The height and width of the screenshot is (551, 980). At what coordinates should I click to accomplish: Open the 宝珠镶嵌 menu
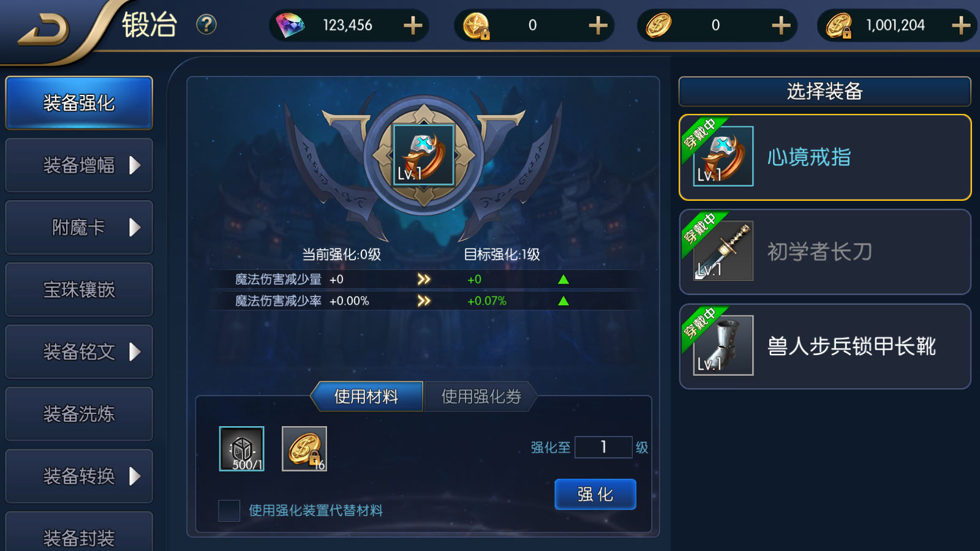79,290
